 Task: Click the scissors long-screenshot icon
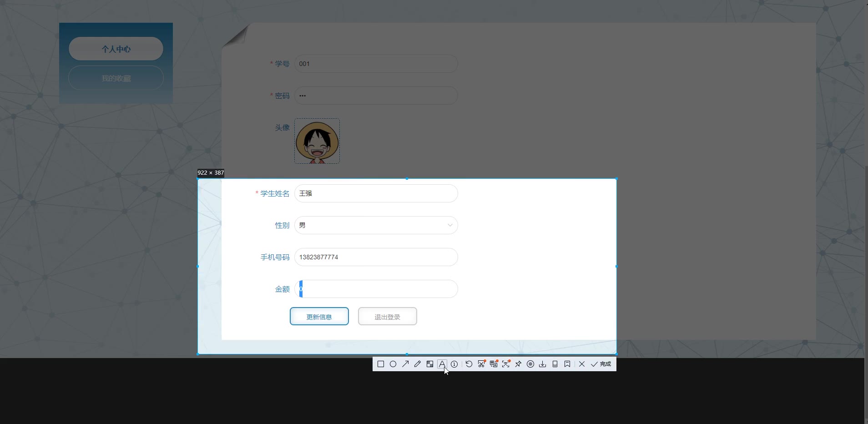tap(481, 364)
